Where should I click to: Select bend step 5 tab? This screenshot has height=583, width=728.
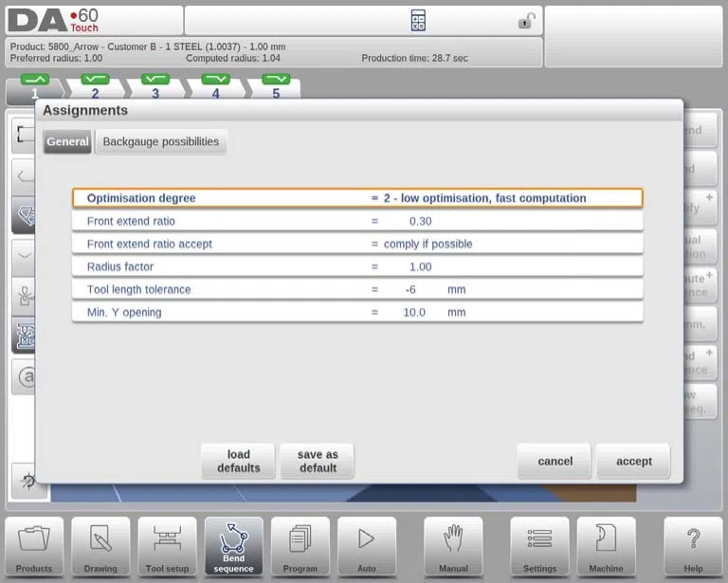pyautogui.click(x=276, y=93)
